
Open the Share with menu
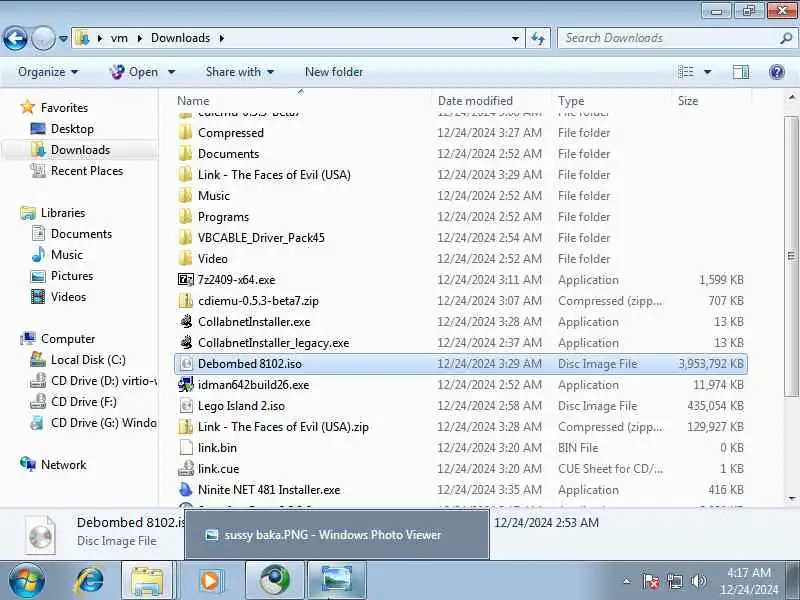(x=240, y=72)
